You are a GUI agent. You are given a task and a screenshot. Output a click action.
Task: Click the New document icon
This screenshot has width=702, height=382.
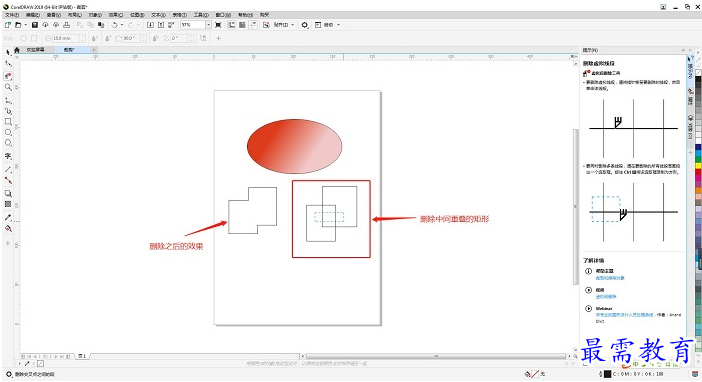point(8,25)
